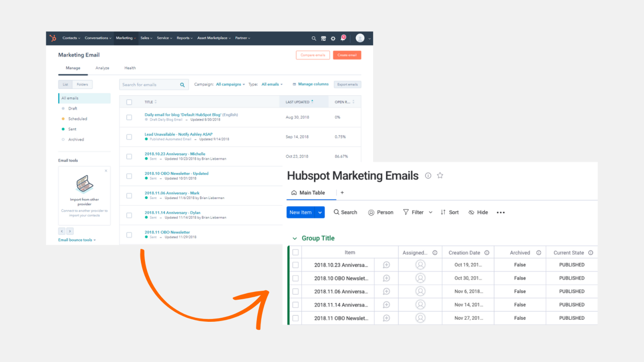Click Manage columns link
Image resolution: width=644 pixels, height=362 pixels.
pyautogui.click(x=311, y=84)
